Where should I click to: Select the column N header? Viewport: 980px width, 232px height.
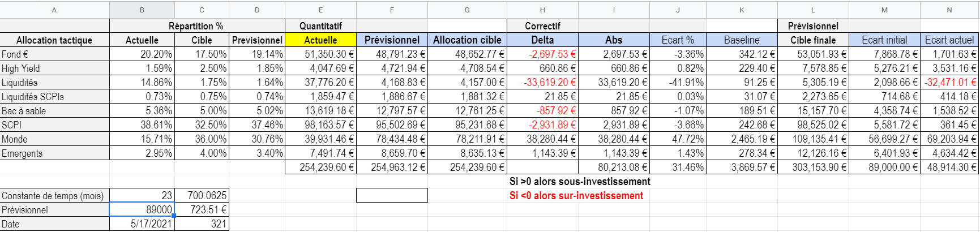point(949,10)
